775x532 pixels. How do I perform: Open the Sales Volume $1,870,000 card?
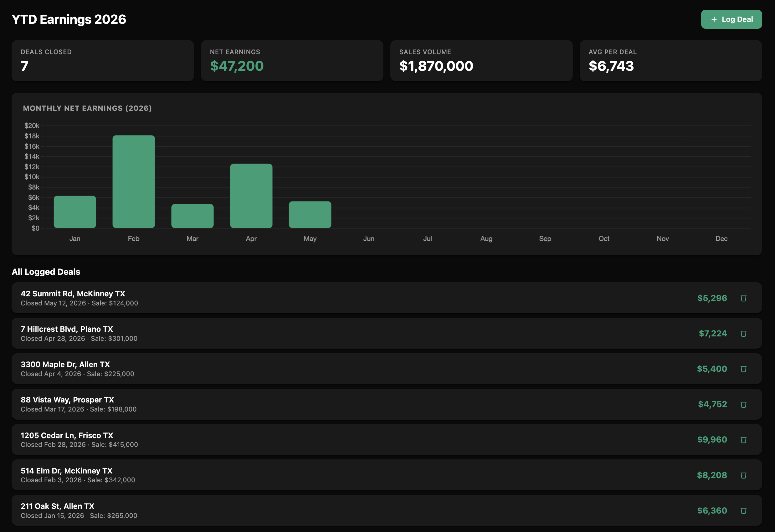pyautogui.click(x=481, y=61)
